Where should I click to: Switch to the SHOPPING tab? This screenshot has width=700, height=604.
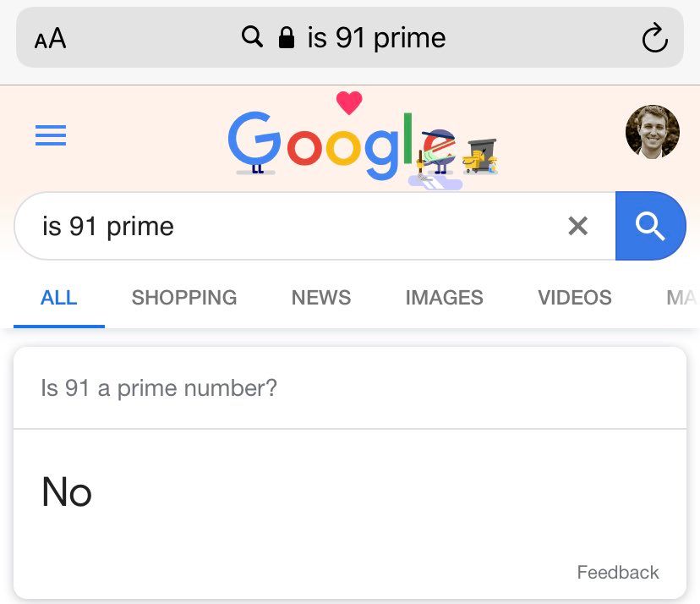(184, 298)
